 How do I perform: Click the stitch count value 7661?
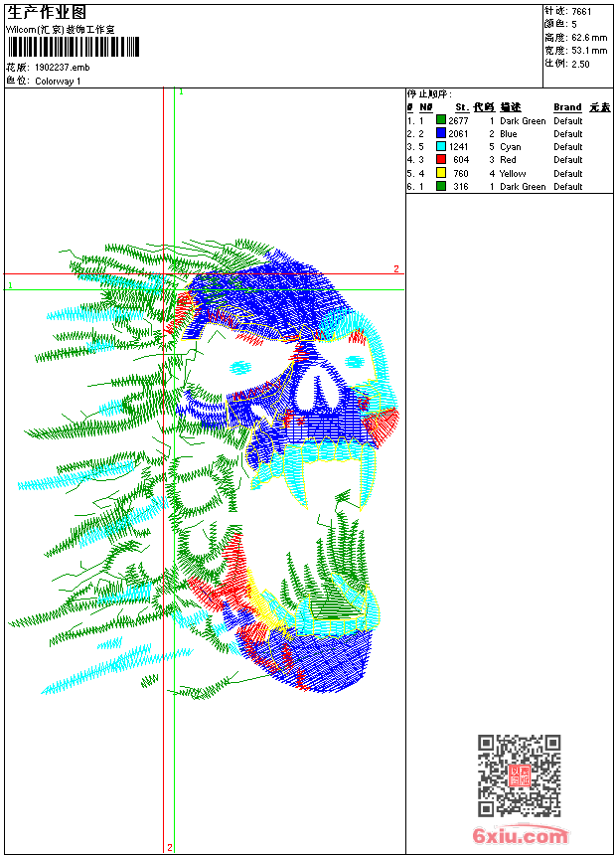[x=581, y=12]
